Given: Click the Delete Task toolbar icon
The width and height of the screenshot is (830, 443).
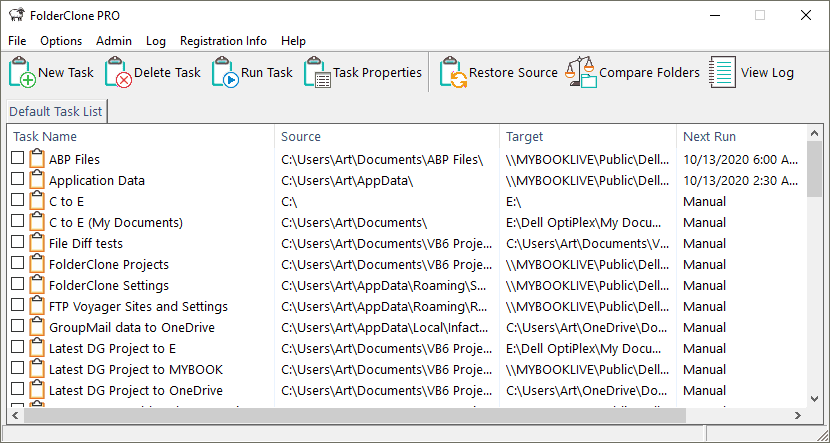Looking at the screenshot, I should point(119,72).
